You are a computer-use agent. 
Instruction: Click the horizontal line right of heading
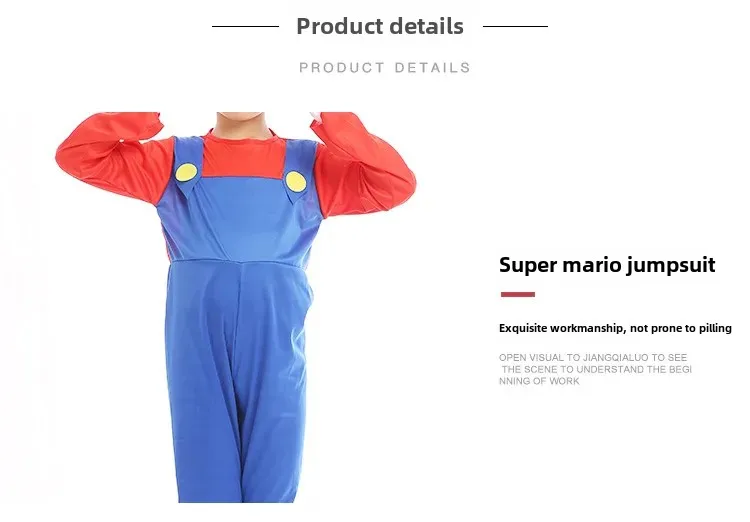pos(515,26)
